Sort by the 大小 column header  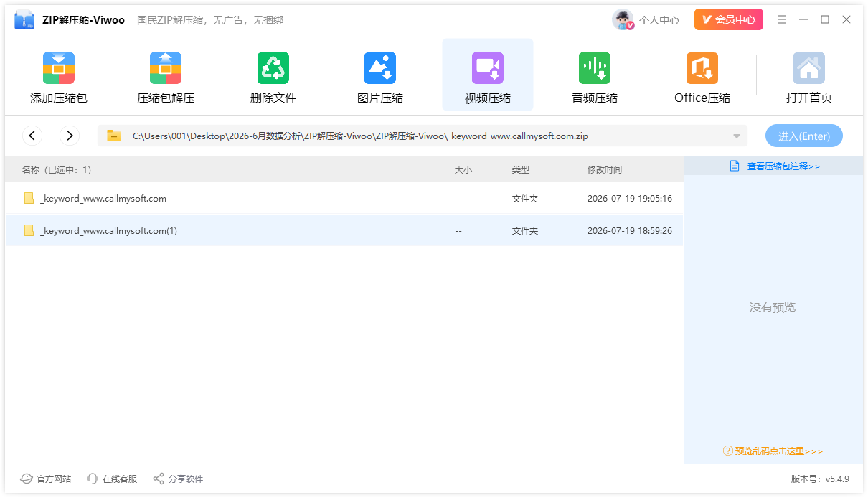[x=463, y=170]
